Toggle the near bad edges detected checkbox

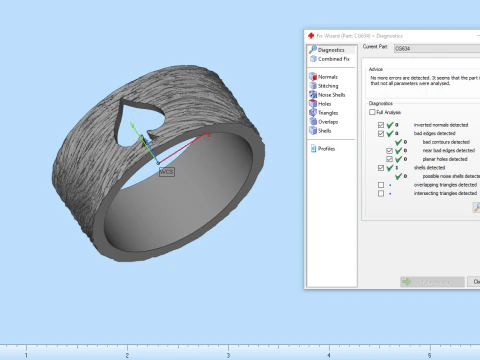click(389, 151)
